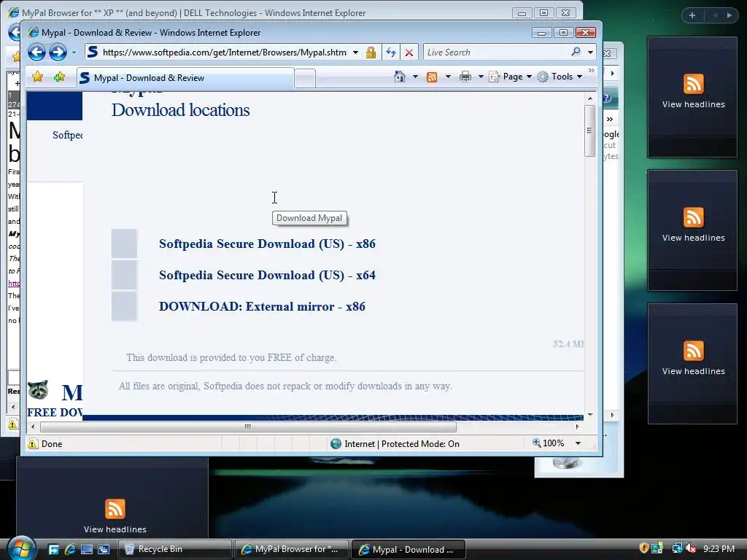The height and width of the screenshot is (560, 747).
Task: Click inside the Live Search box
Action: [x=495, y=52]
